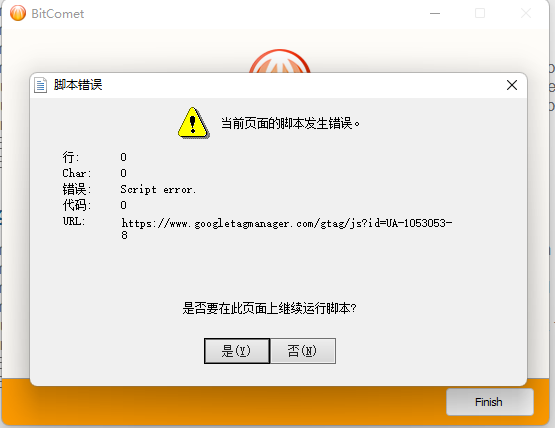This screenshot has height=428, width=555.
Task: Maximize the BitComet installer window
Action: click(480, 13)
